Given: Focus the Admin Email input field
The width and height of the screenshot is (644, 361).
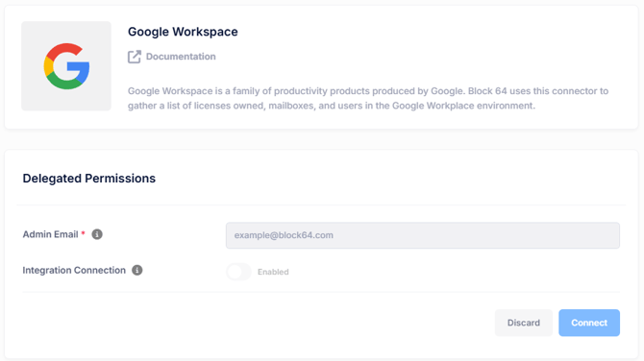Looking at the screenshot, I should pyautogui.click(x=423, y=235).
